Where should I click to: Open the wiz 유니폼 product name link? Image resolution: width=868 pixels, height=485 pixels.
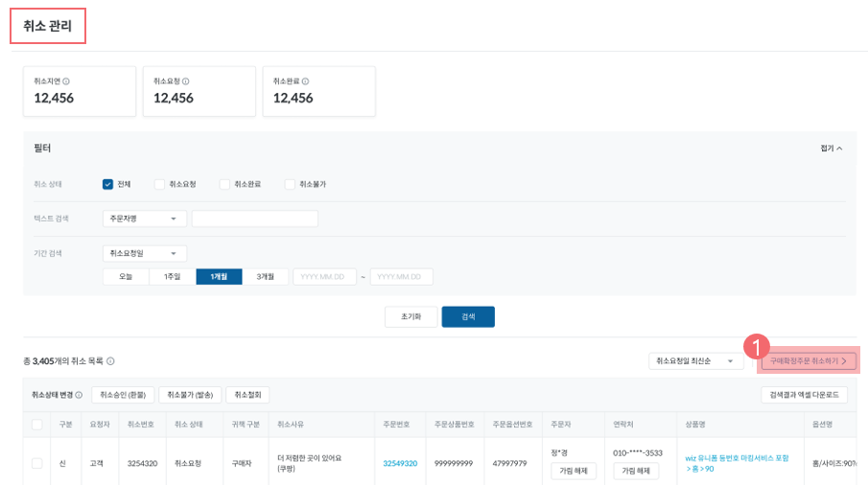(x=737, y=463)
